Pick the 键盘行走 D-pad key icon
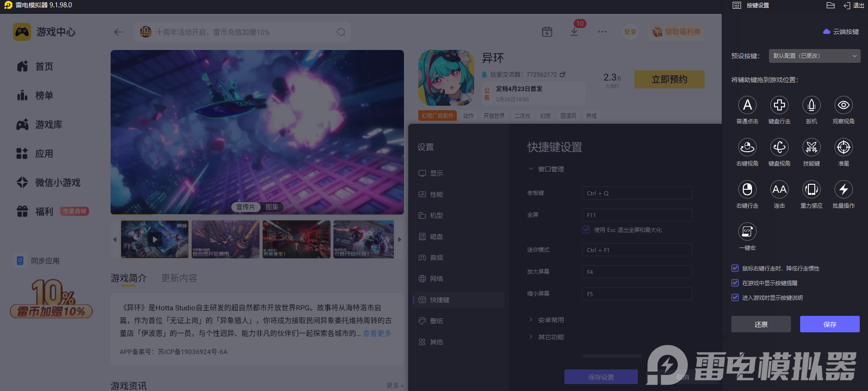868x391 pixels. point(780,105)
